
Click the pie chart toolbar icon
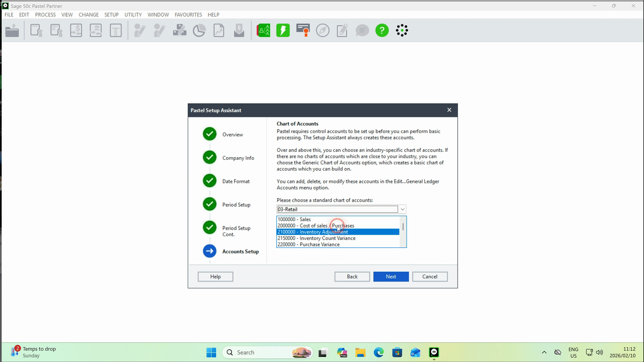pyautogui.click(x=199, y=31)
